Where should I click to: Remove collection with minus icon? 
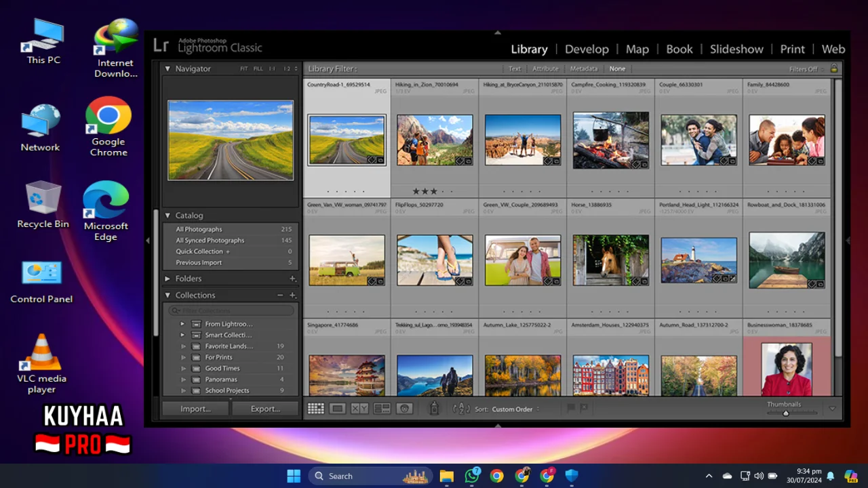pyautogui.click(x=280, y=296)
